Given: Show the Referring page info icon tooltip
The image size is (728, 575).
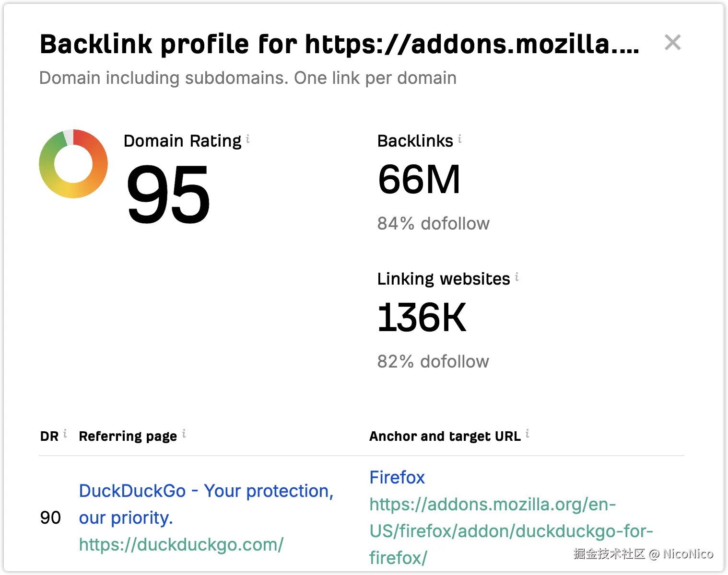Looking at the screenshot, I should click(x=184, y=434).
